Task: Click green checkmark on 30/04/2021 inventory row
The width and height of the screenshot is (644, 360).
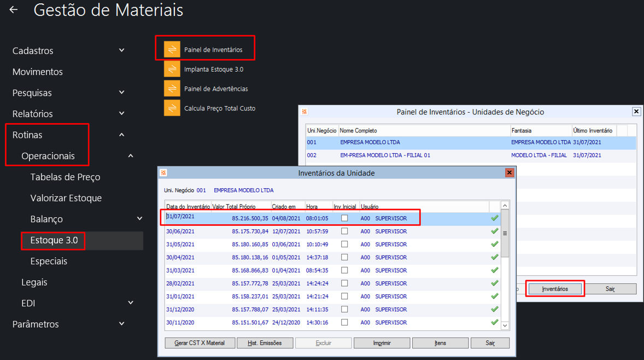Action: [x=495, y=257]
